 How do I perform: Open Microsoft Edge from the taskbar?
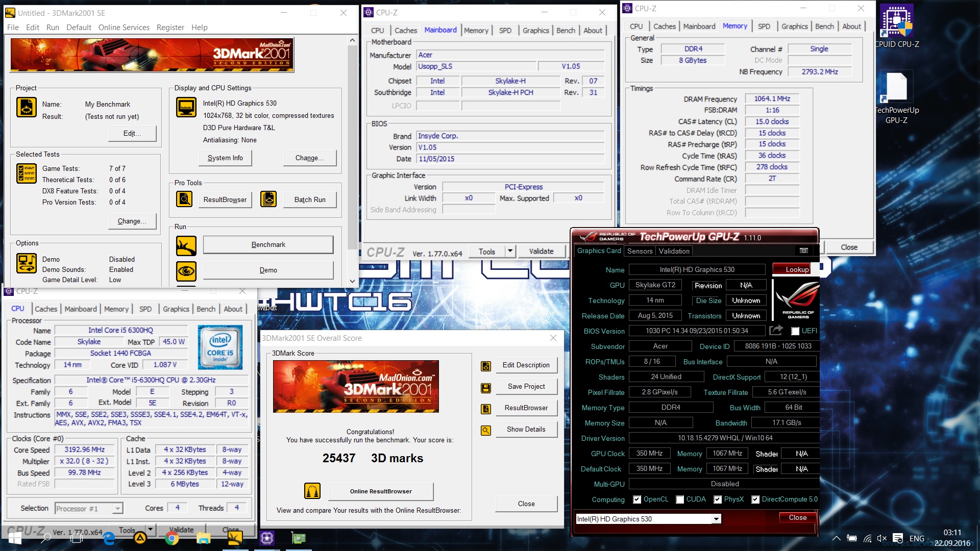(109, 538)
